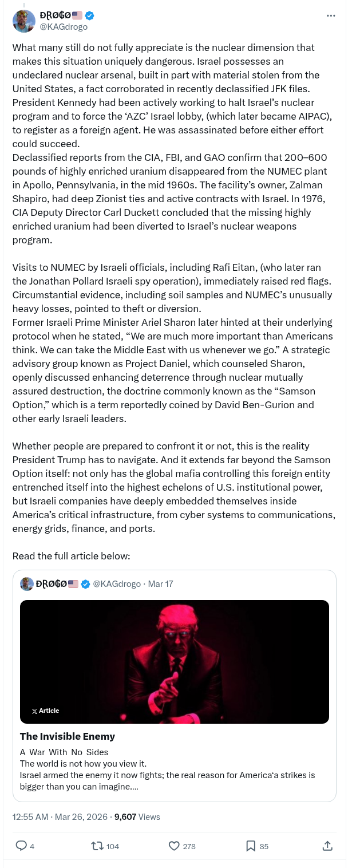Click the article title "The Invisible Enemy"
The image size is (348, 868).
click(68, 736)
